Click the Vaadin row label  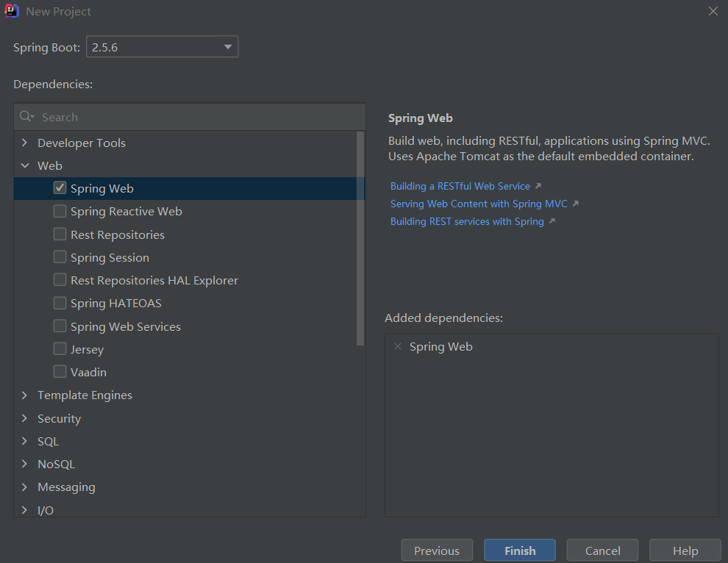click(89, 372)
